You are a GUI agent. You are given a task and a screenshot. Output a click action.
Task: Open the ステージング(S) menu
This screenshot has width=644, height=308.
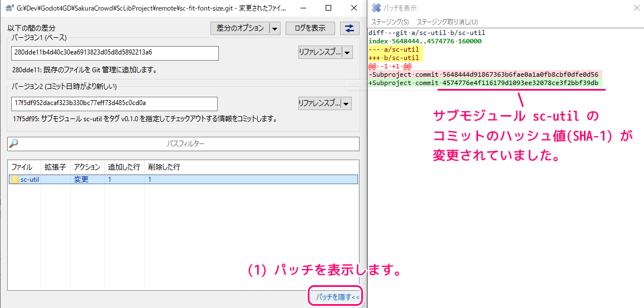pos(390,22)
